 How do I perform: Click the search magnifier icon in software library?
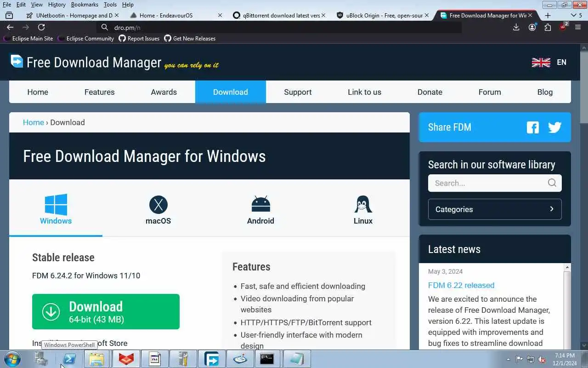point(552,183)
